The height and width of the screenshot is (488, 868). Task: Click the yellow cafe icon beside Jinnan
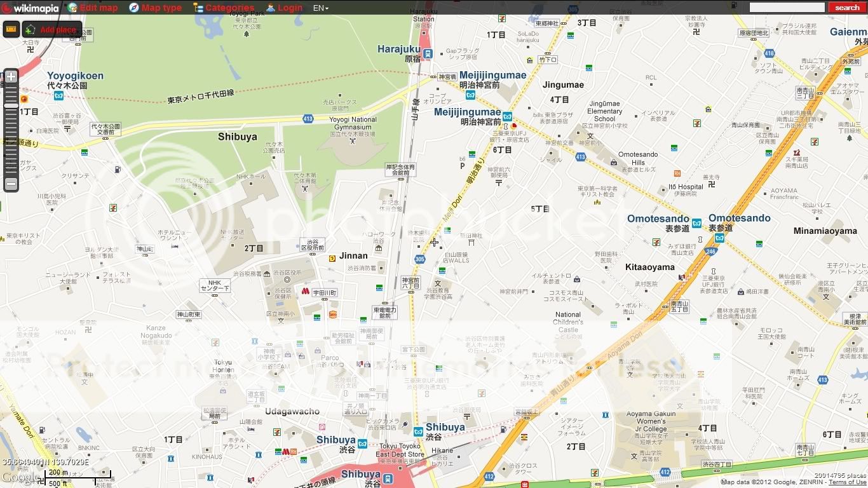[332, 258]
